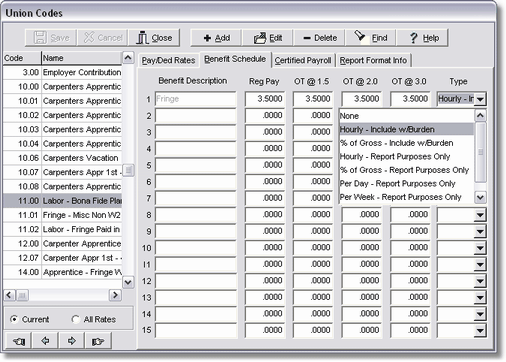Choose Hourly - Include w/Burden option
Viewport: 506px width, 362px height.
tap(406, 129)
